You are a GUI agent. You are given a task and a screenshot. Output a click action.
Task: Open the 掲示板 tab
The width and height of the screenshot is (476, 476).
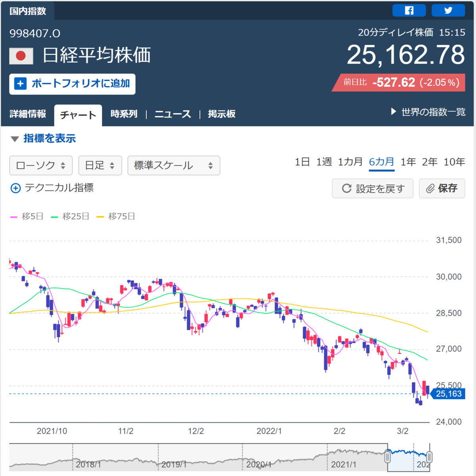click(x=222, y=114)
